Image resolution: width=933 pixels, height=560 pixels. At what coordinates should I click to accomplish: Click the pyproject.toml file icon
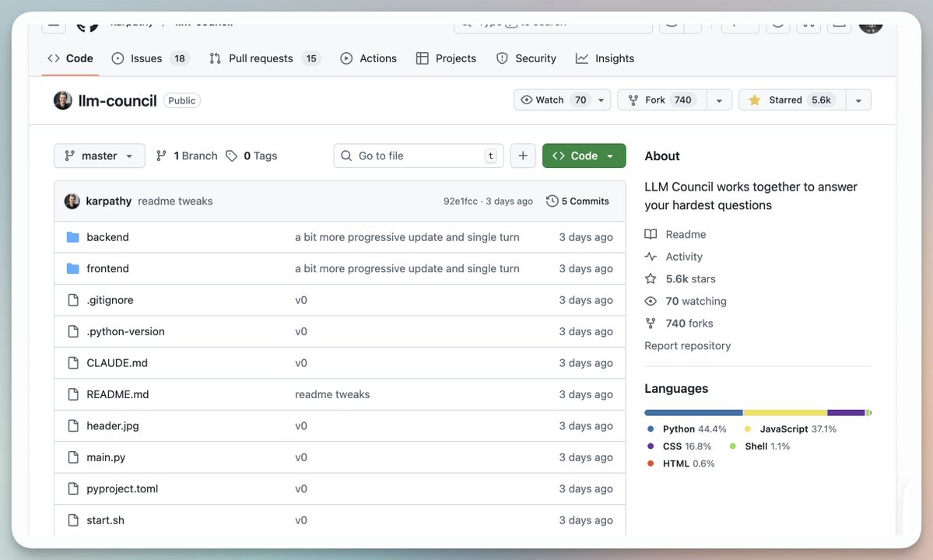pyautogui.click(x=73, y=489)
